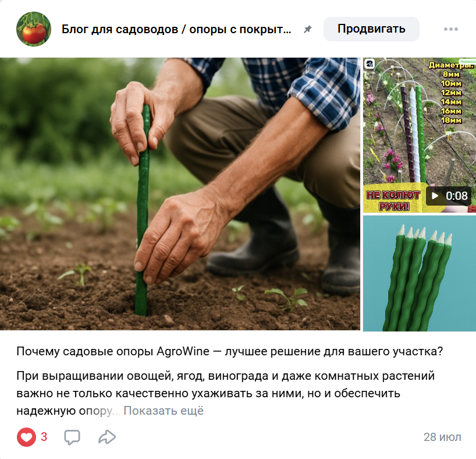Click the "НЕ КОЛЮТ РУКИ!" caption on the video
476x459 pixels.
pos(393,200)
